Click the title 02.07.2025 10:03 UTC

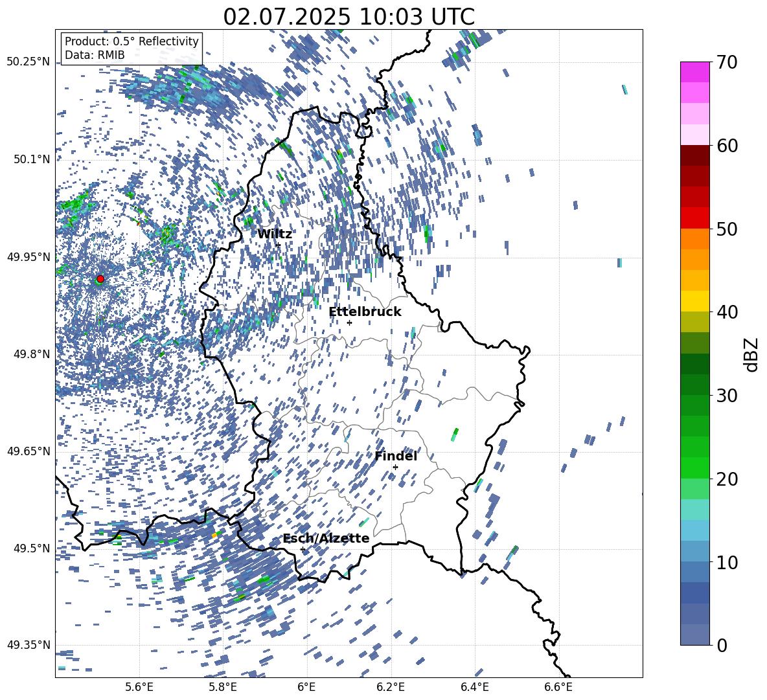[x=349, y=17]
